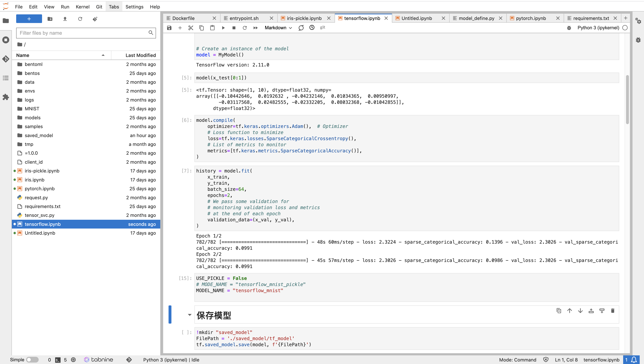Run the selected cell with the play icon
The height and width of the screenshot is (364, 644).
[223, 28]
